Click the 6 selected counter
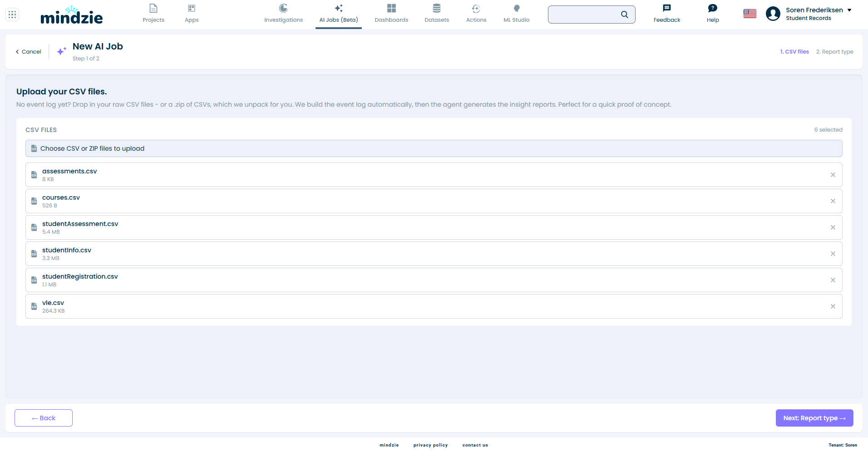 click(828, 130)
